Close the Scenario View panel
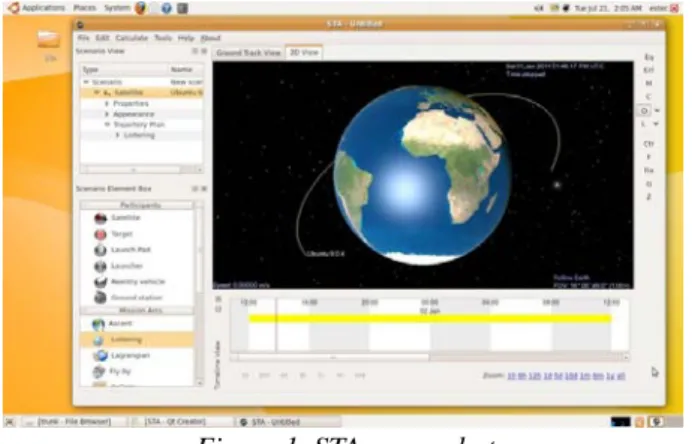Screen dimensions: 692x444 [204, 51]
